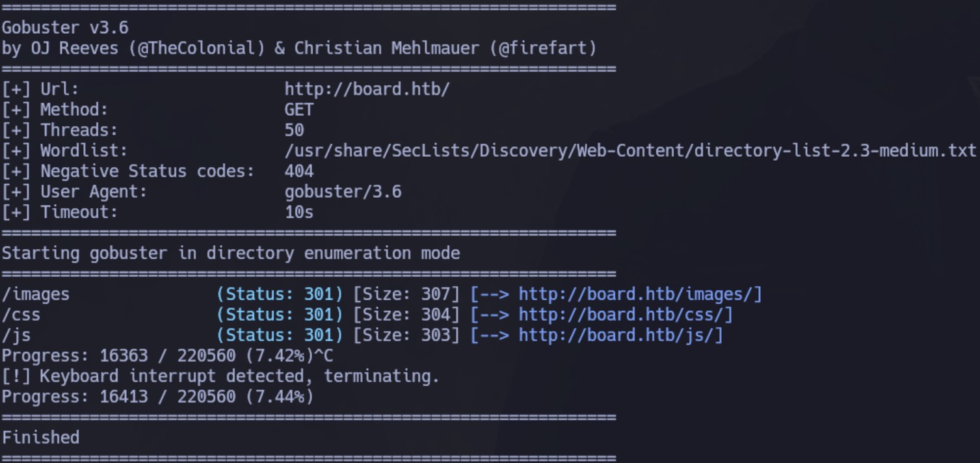Viewport: 980px width, 463px height.
Task: Click the Threads value 50
Action: click(x=294, y=130)
